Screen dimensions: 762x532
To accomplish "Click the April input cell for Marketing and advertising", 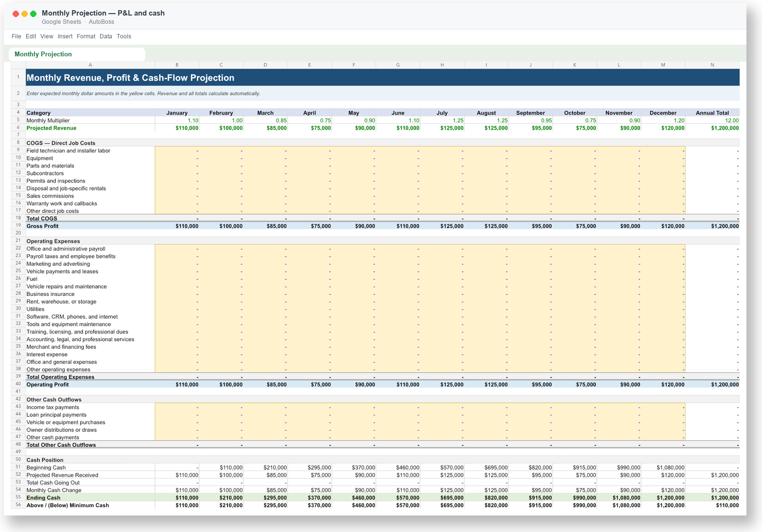I will coord(310,264).
